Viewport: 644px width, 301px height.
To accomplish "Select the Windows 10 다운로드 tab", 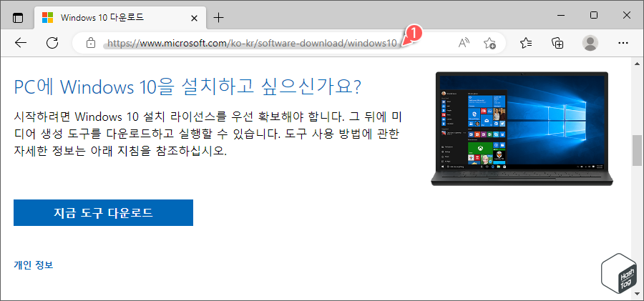I will [120, 18].
